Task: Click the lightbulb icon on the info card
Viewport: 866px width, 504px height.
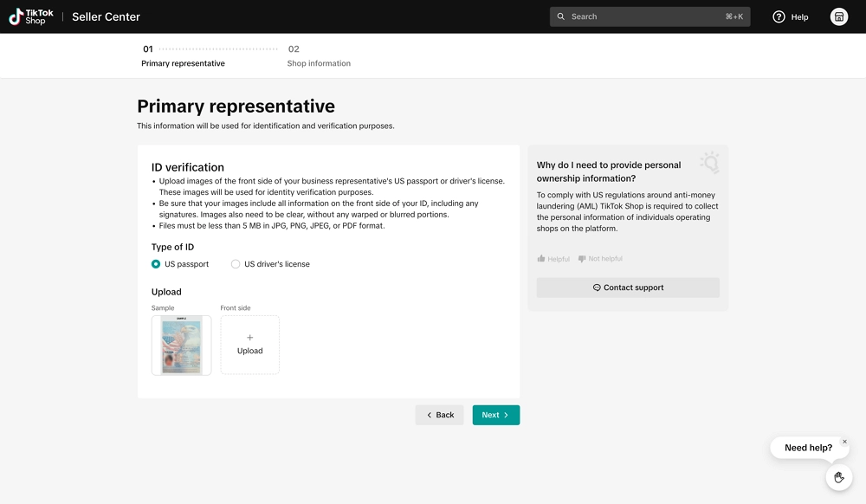Action: [710, 164]
